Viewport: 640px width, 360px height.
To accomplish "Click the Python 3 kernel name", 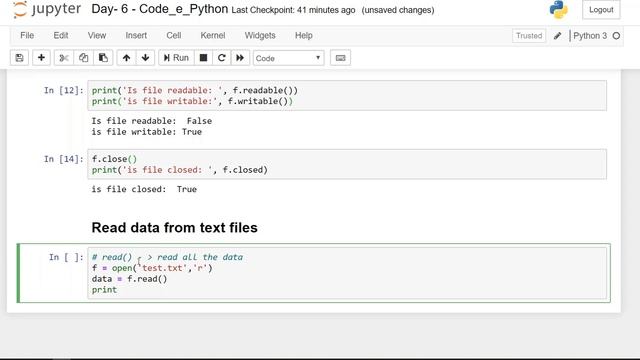I will click(x=590, y=36).
